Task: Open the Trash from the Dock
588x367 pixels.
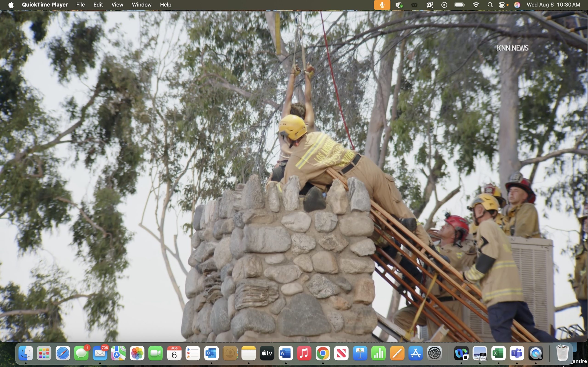Action: (x=563, y=353)
